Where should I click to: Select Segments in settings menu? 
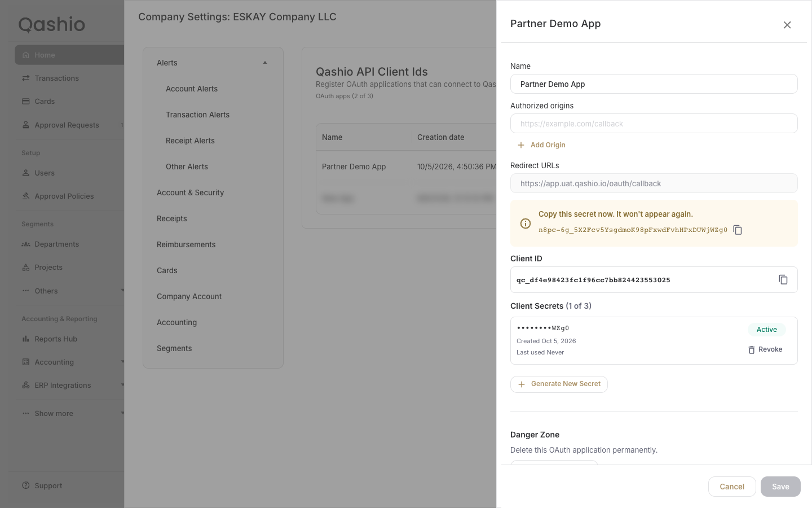click(x=174, y=348)
